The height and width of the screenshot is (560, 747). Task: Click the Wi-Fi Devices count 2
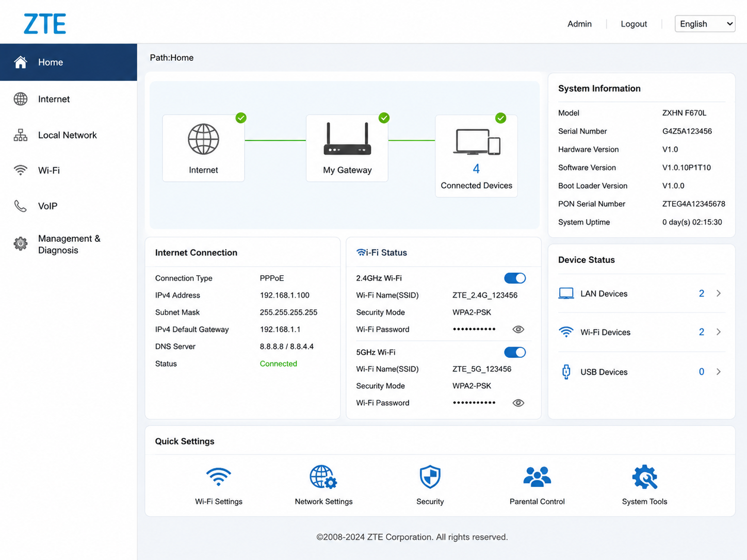pyautogui.click(x=702, y=332)
